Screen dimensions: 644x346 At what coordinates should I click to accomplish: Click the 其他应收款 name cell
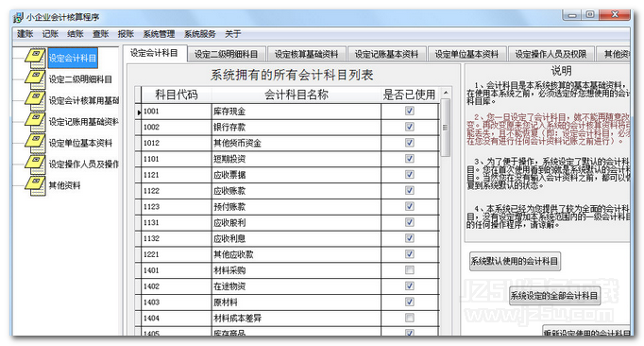coord(297,254)
